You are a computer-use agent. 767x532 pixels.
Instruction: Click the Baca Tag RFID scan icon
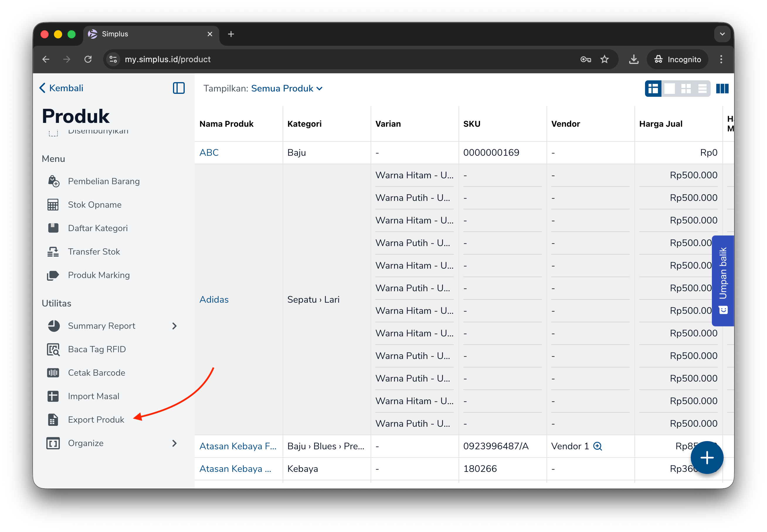pos(53,350)
